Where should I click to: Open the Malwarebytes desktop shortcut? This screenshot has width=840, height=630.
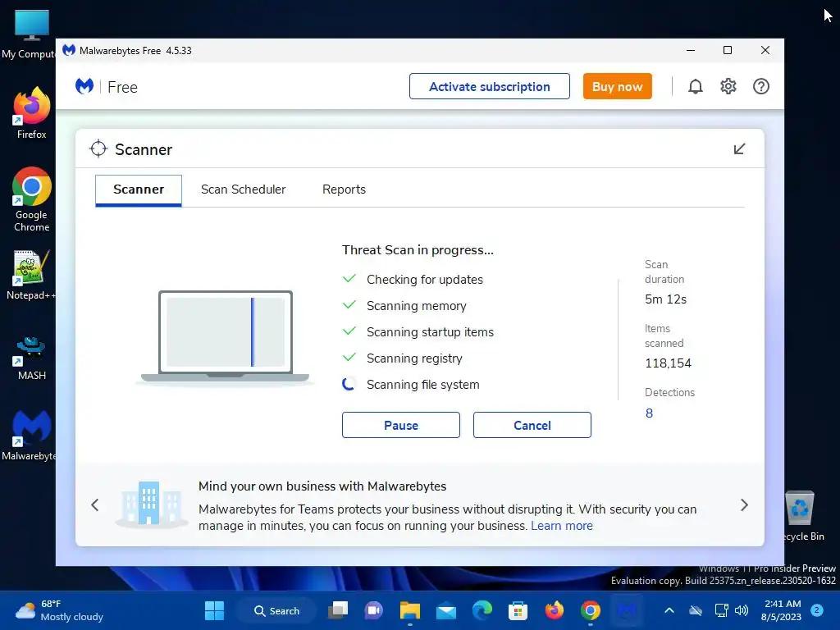point(31,435)
